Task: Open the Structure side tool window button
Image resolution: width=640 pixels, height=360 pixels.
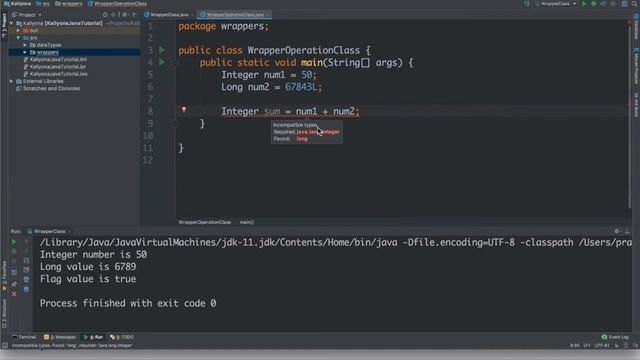Action: coord(4,314)
